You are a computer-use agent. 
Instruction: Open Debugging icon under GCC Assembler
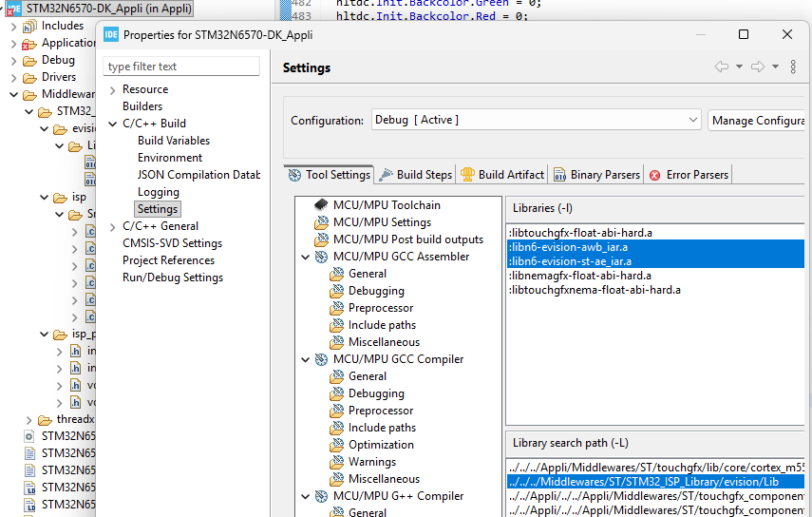click(x=336, y=291)
